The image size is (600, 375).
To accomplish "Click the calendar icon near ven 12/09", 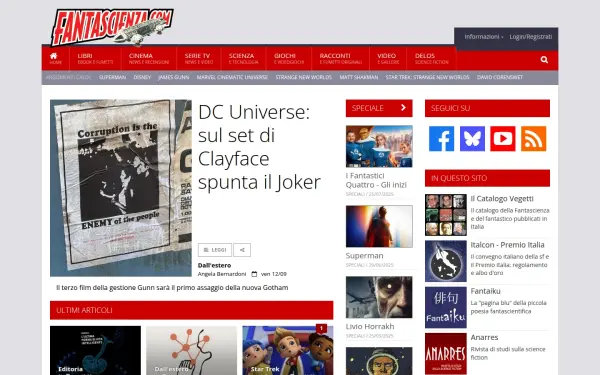I will 254,274.
